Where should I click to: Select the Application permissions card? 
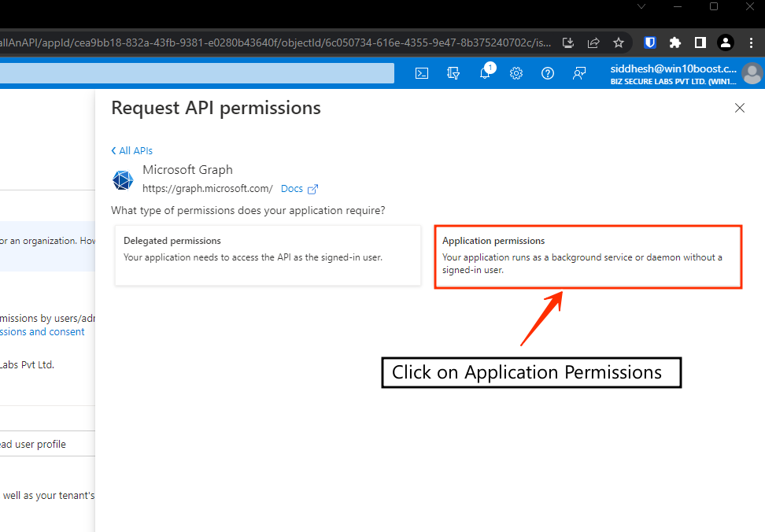[587, 257]
